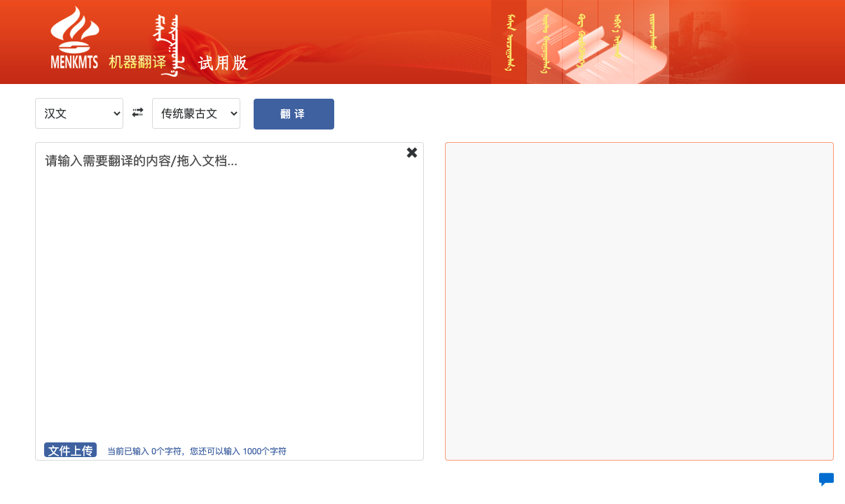Select the last Mongolian navigation item in header
Viewport: 845px width, 504px height.
(652, 41)
